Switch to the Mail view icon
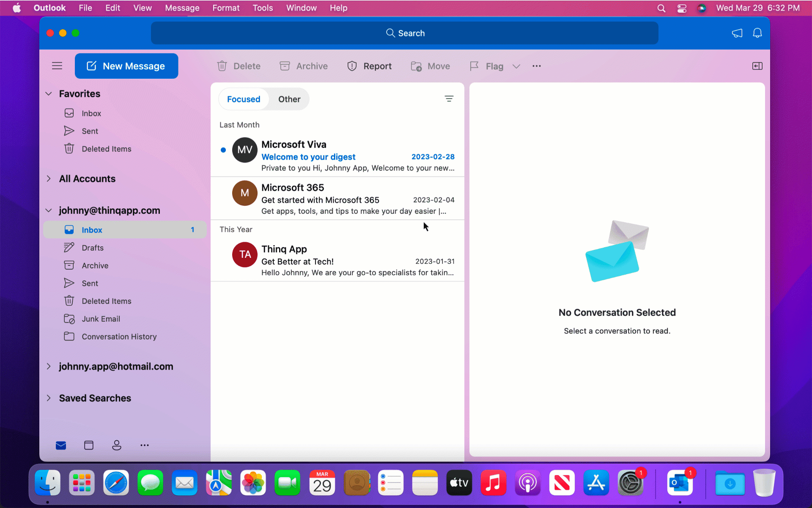The width and height of the screenshot is (812, 508). (x=61, y=445)
